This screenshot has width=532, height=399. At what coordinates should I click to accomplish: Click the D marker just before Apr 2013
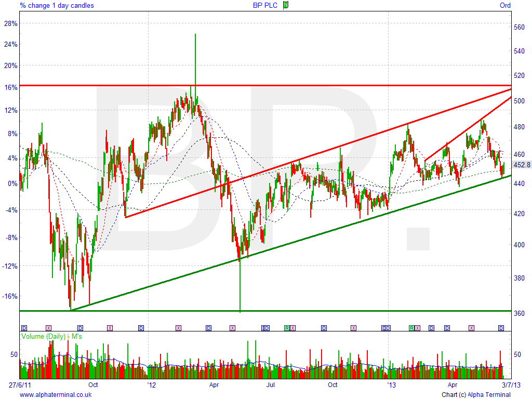[447, 328]
